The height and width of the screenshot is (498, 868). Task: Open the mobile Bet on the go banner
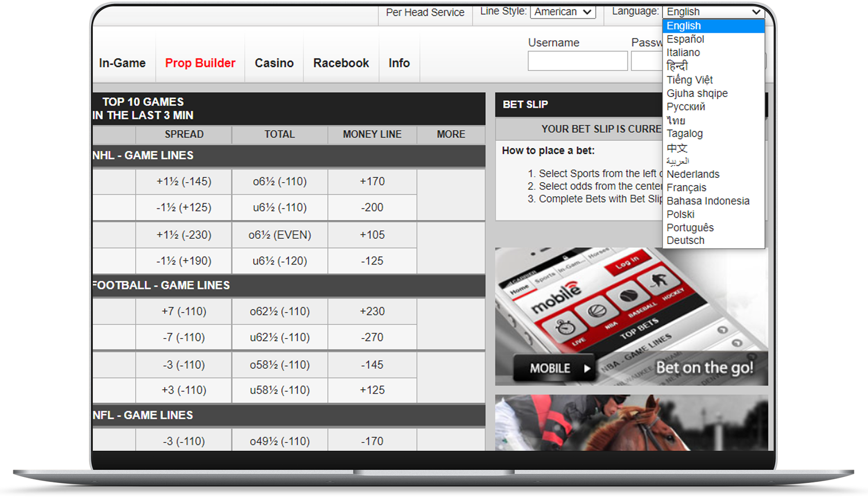pos(631,316)
